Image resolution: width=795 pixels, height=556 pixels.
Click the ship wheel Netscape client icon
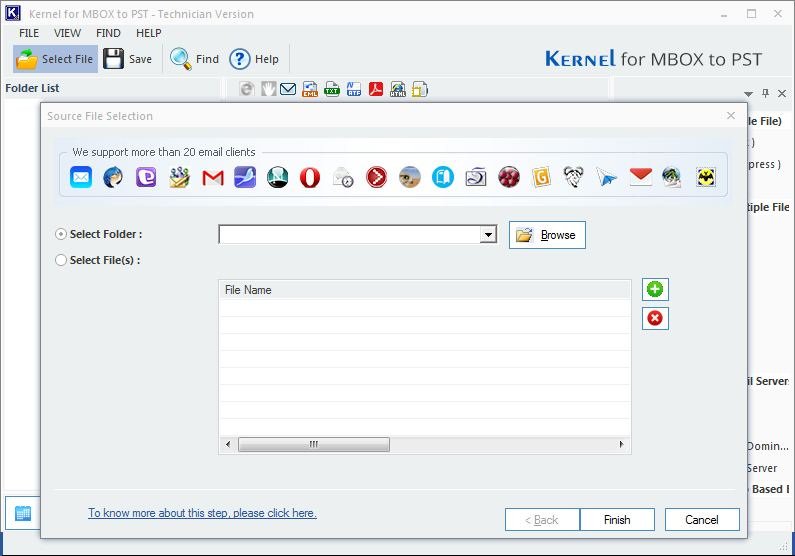[277, 178]
